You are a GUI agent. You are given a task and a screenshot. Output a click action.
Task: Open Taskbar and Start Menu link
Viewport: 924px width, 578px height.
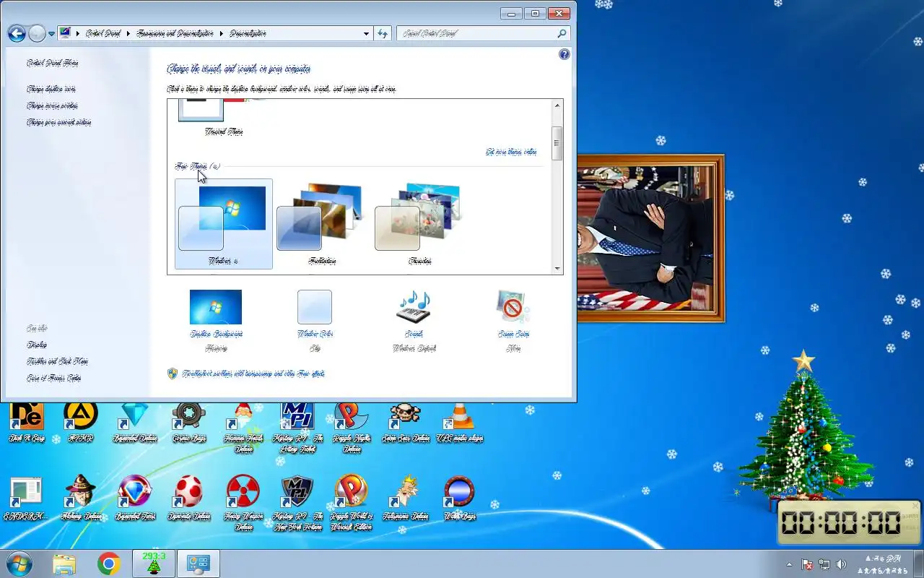57,361
